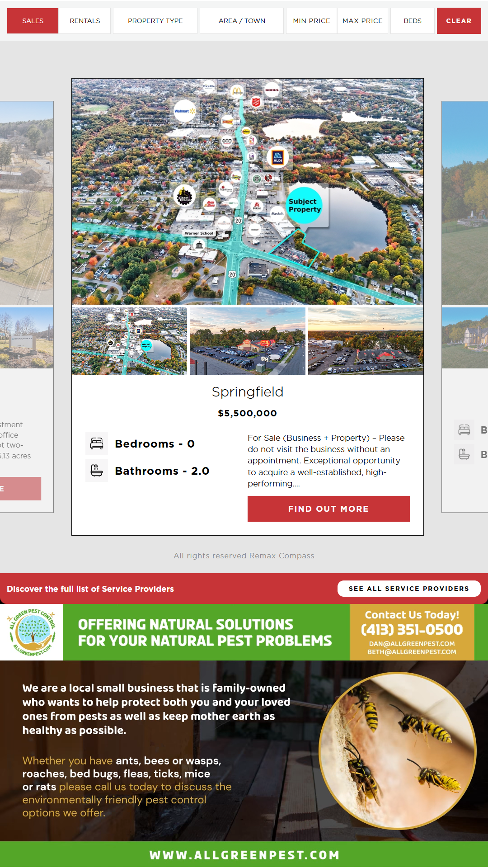Screen dimensions: 488x868
Task: Open the Beds filter dropdown
Action: (413, 21)
